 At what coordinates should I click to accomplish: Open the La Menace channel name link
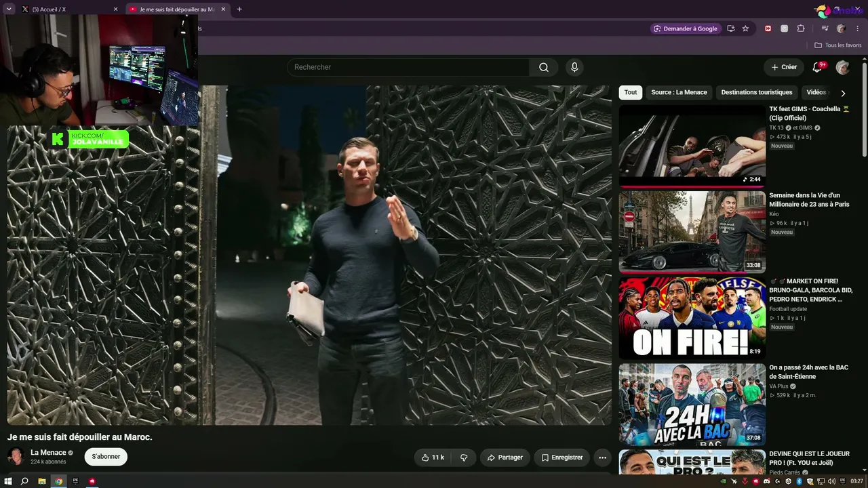(48, 453)
